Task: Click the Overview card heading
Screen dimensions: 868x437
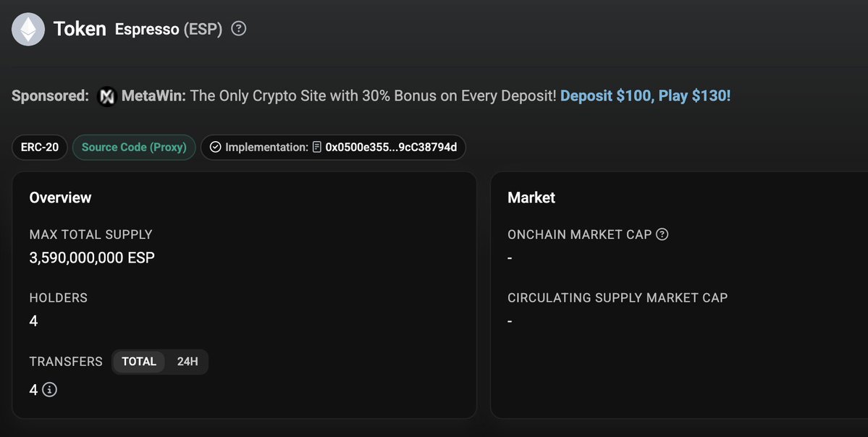Action: 60,198
